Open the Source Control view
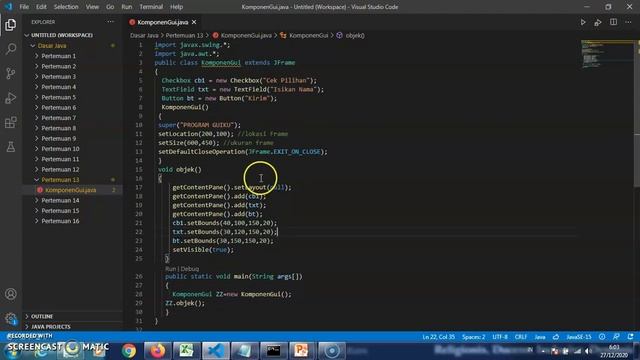 tap(11, 73)
